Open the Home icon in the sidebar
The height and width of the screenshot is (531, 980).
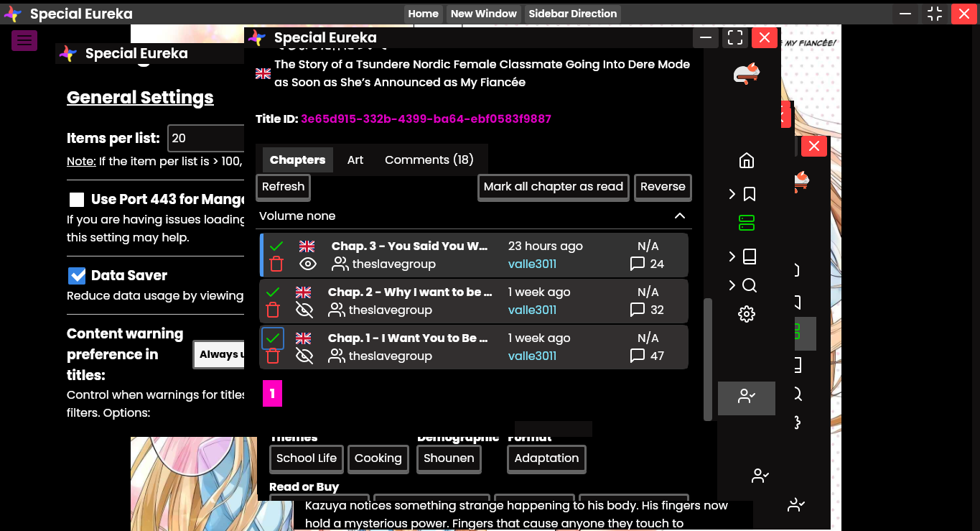[747, 160]
